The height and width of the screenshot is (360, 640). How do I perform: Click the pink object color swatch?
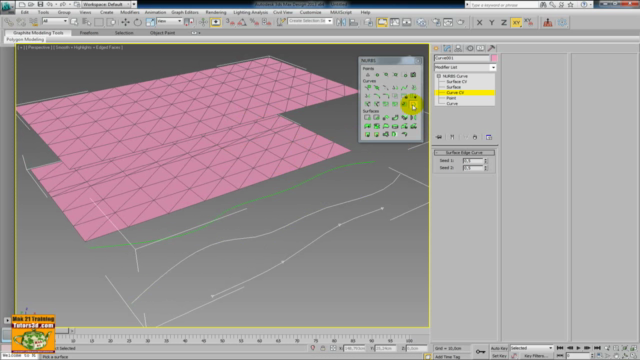pyautogui.click(x=494, y=58)
